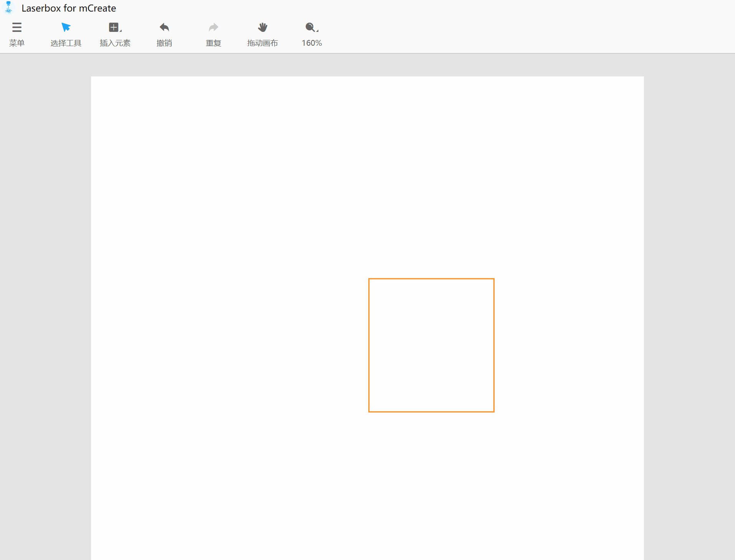The image size is (735, 560).
Task: Click the 撤销 undo arrow
Action: [164, 34]
